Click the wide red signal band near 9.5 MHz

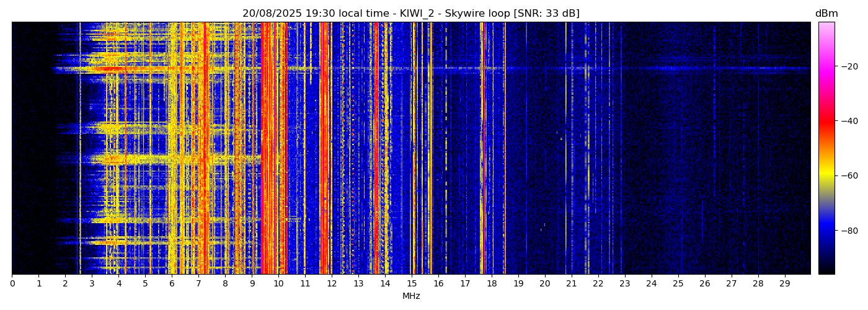pyautogui.click(x=265, y=149)
